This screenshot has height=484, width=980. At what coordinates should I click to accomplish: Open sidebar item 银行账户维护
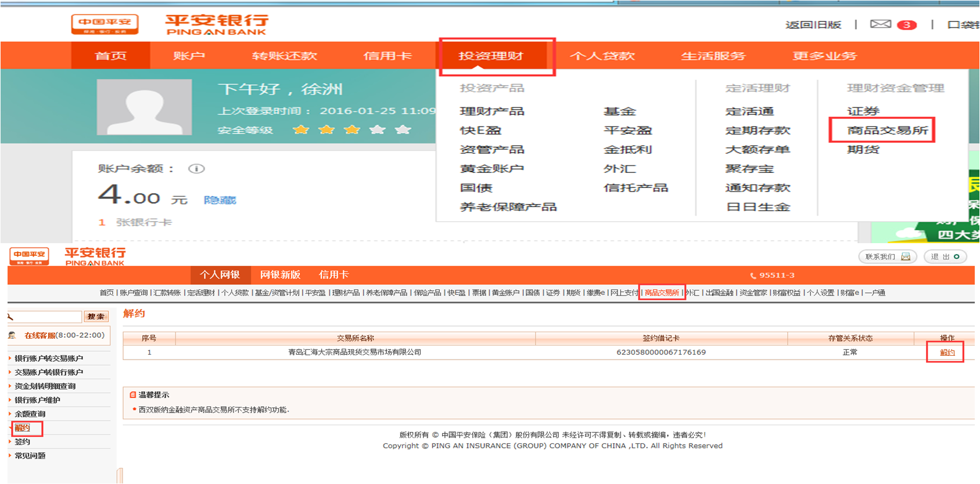click(x=37, y=400)
